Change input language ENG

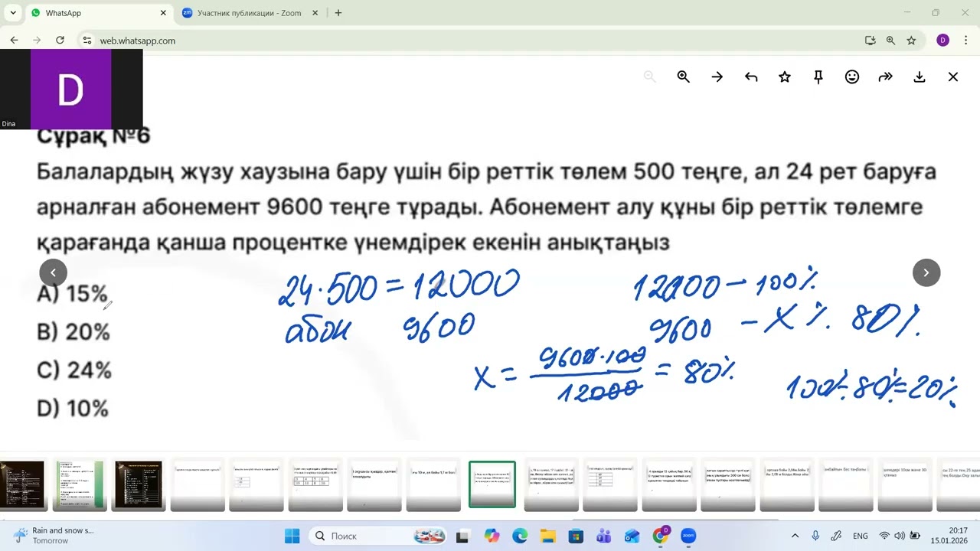860,536
